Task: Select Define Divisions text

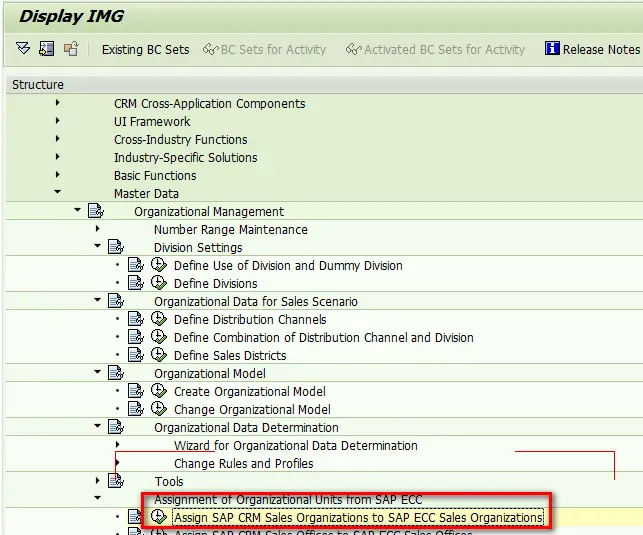Action: (x=216, y=284)
